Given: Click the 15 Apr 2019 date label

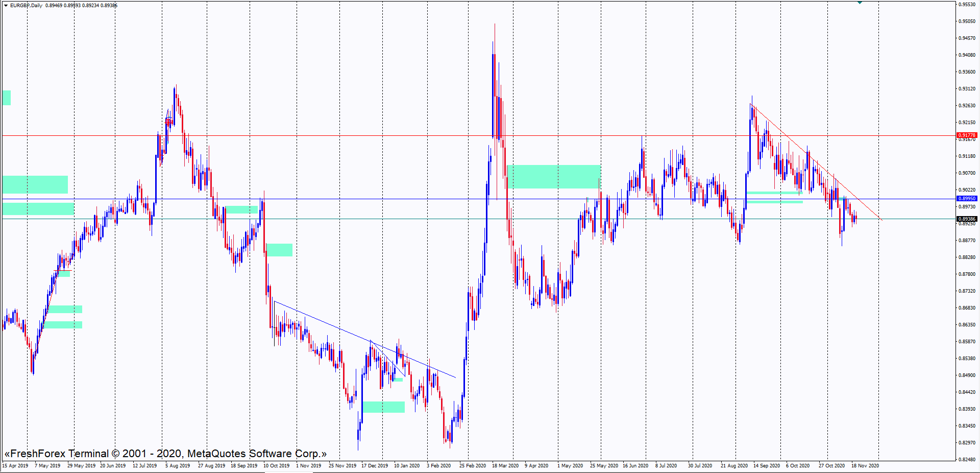Looking at the screenshot, I should pyautogui.click(x=15, y=466).
